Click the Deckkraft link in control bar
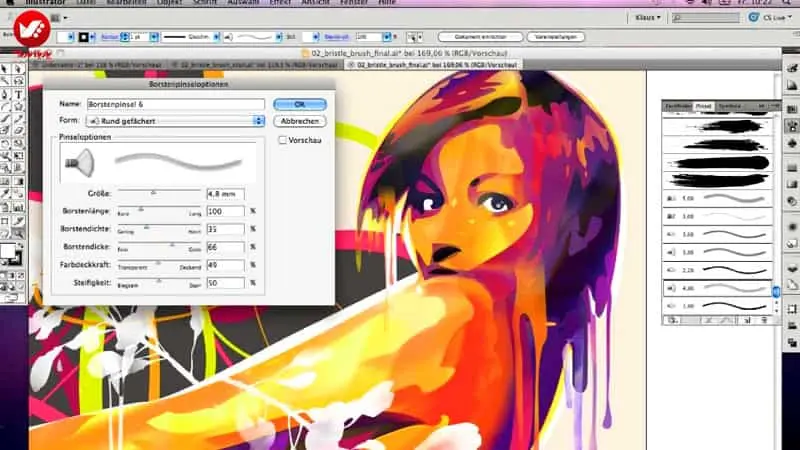 point(336,37)
